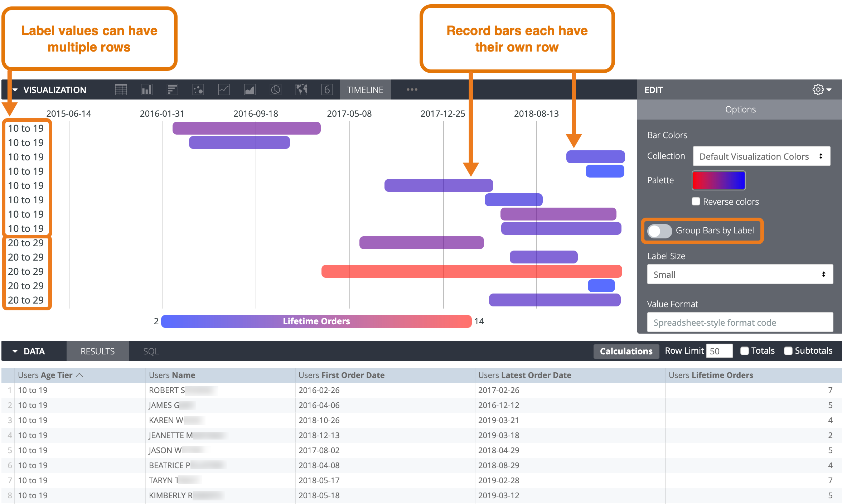Enable the Reverse colors checkbox
842x504 pixels.
coord(696,202)
